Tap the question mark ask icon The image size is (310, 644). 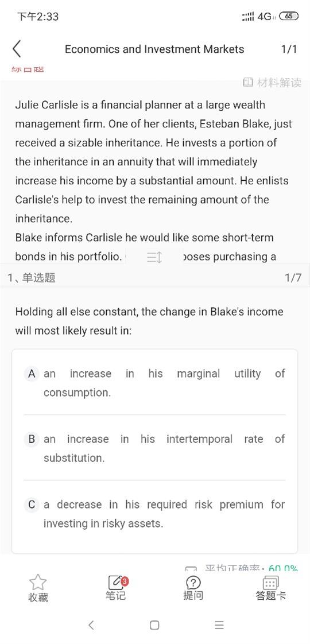click(193, 582)
